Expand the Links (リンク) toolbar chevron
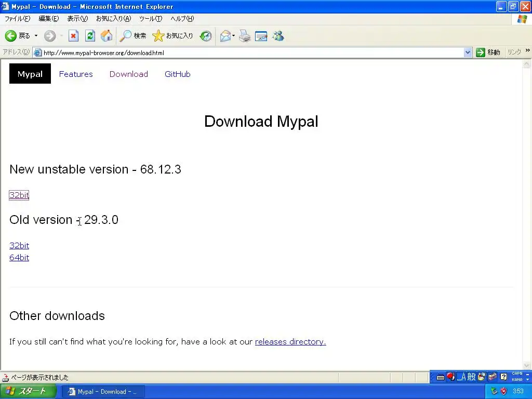The image size is (532, 399). click(x=528, y=50)
